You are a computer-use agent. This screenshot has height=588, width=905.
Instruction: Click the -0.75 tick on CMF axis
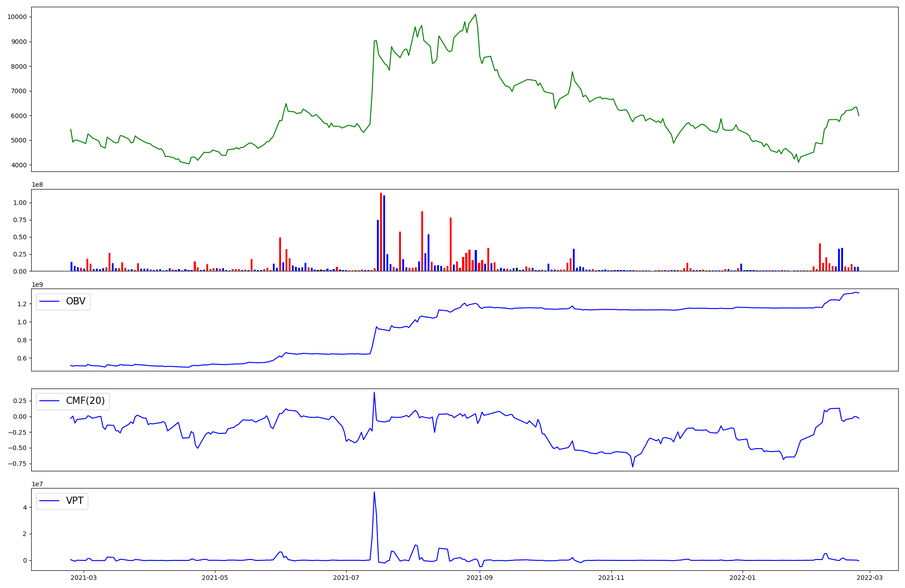(17, 464)
